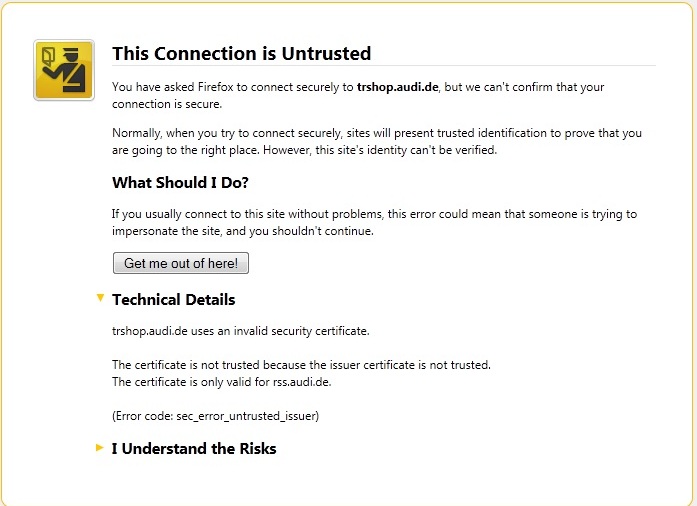
Task: Collapse Technical Details using its down-pointing triangle
Action: (x=100, y=298)
